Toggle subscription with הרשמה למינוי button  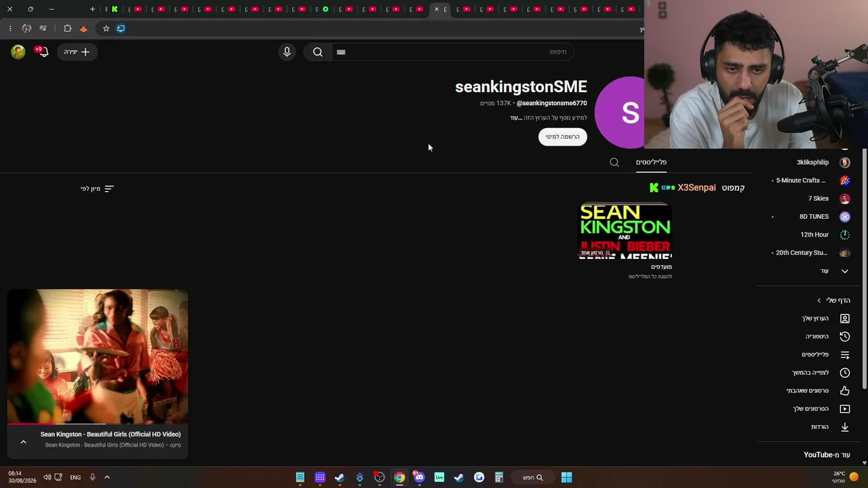(x=563, y=137)
